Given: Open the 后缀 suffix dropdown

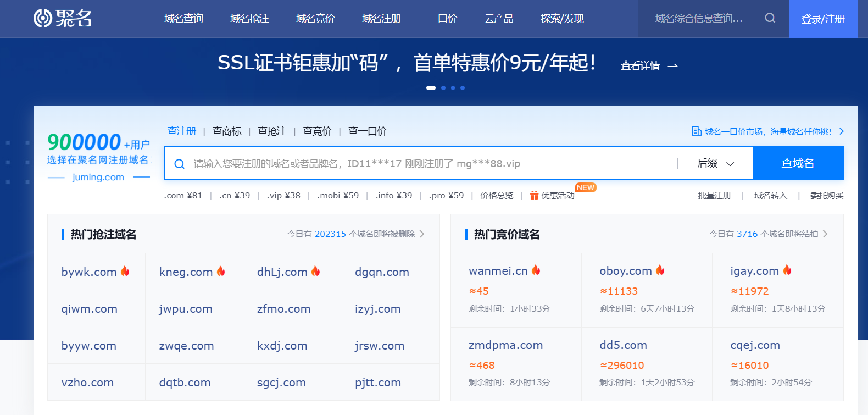Looking at the screenshot, I should coord(716,163).
